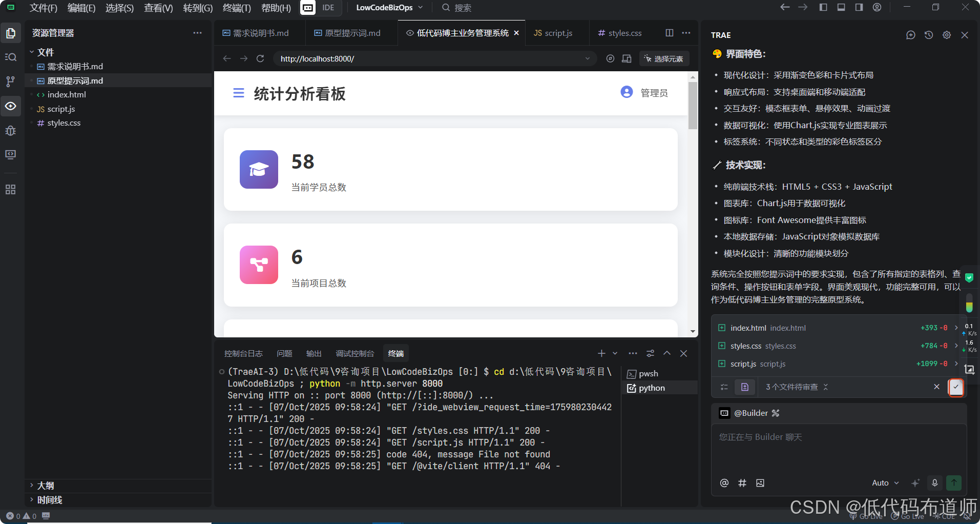Open the Auto model selector dropdown
This screenshot has width=980, height=524.
pyautogui.click(x=886, y=482)
